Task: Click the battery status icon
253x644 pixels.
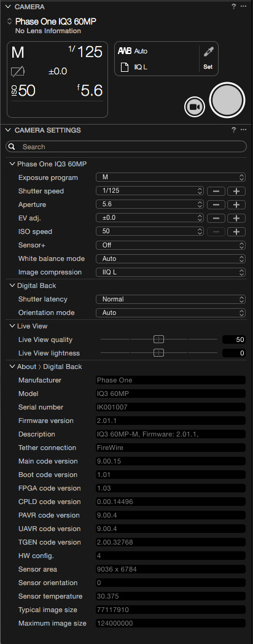Action: (x=18, y=72)
